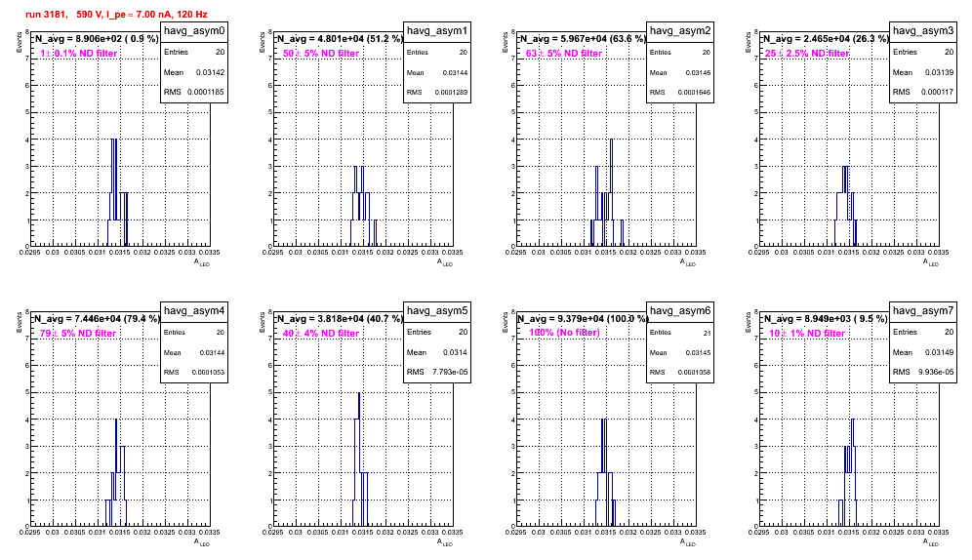Click the N_avg = 8.949e+03 label
This screenshot has width=972, height=560.
tap(826, 318)
